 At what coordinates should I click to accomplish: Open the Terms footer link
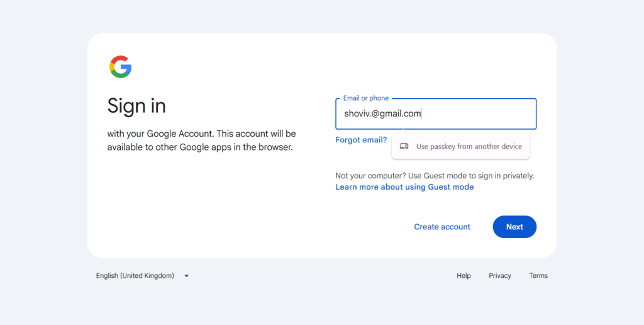(x=538, y=276)
